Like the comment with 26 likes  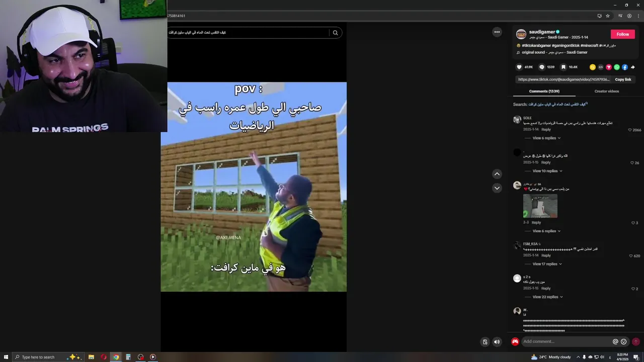coord(632,163)
